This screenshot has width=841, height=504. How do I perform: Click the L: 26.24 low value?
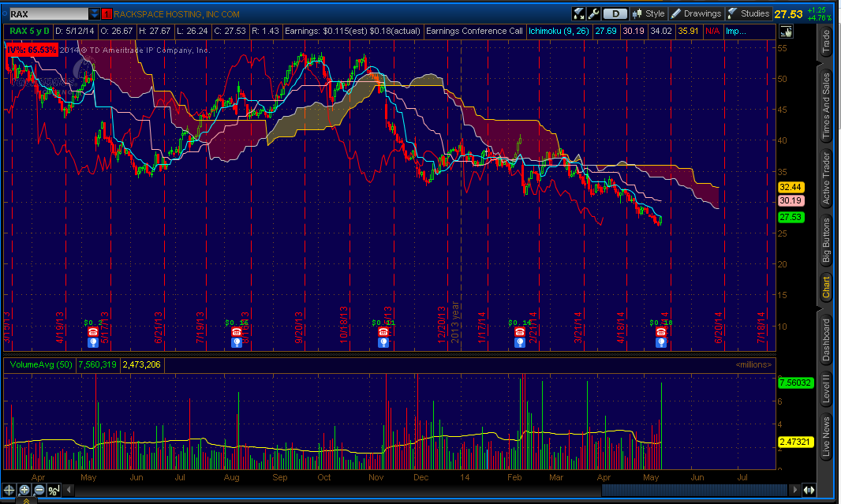pyautogui.click(x=192, y=31)
